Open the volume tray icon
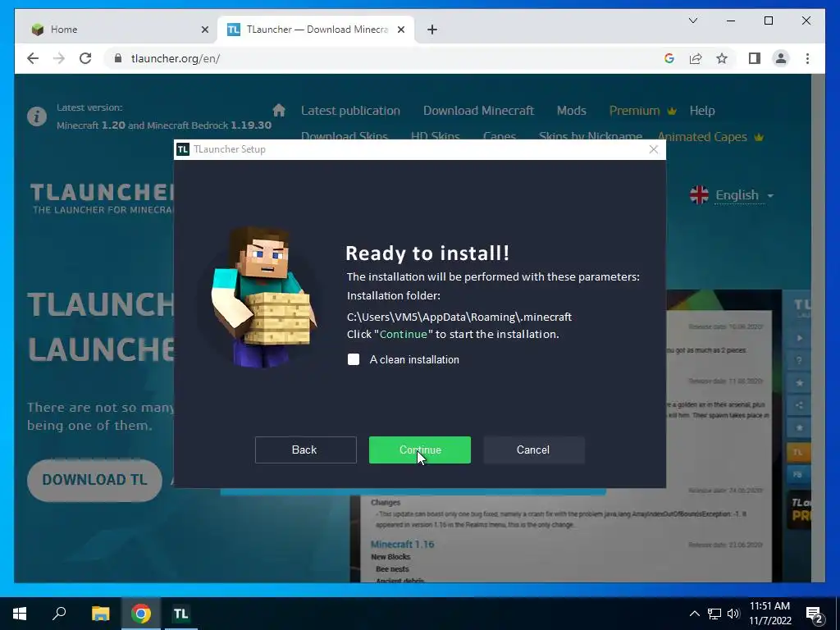The width and height of the screenshot is (840, 630). 733,614
